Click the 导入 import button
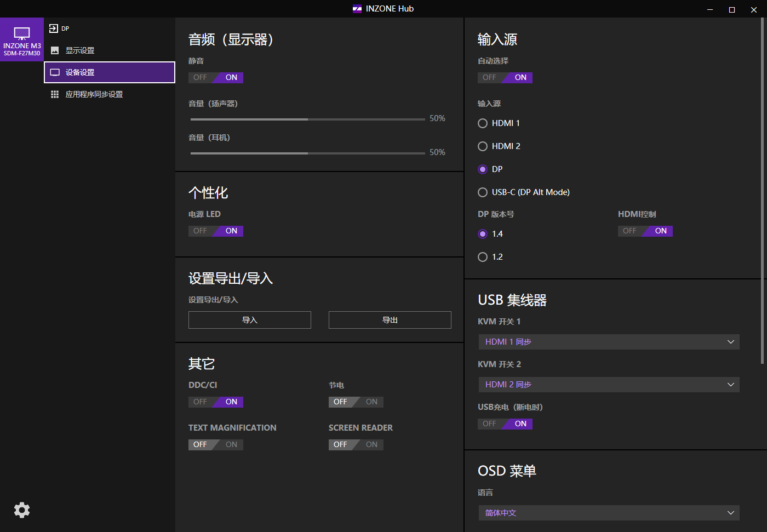The height and width of the screenshot is (532, 767). point(250,320)
